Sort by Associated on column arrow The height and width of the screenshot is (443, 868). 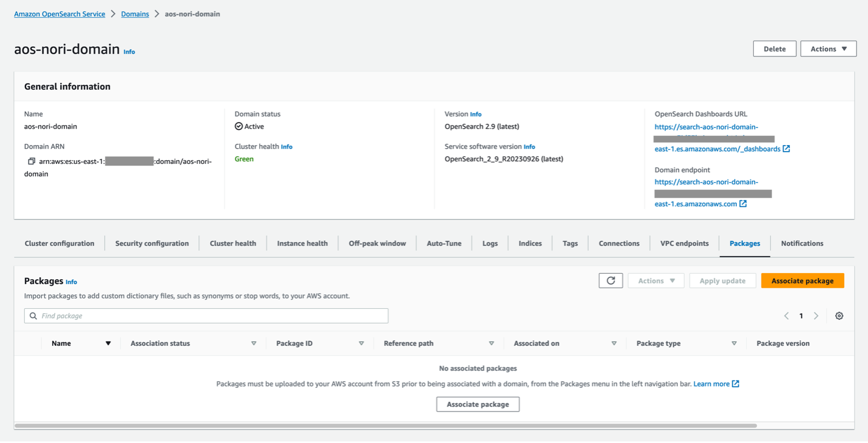(x=614, y=343)
